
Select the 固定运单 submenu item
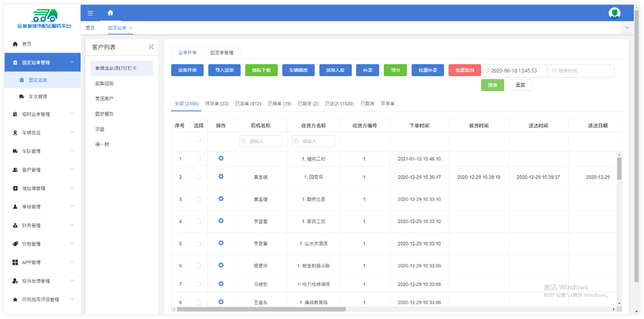[43, 80]
